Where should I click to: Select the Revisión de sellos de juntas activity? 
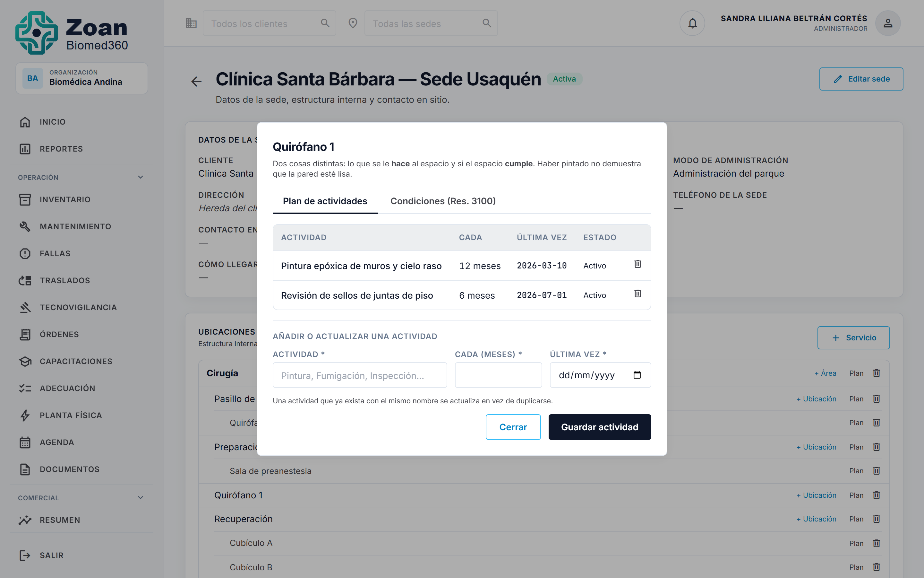point(357,295)
